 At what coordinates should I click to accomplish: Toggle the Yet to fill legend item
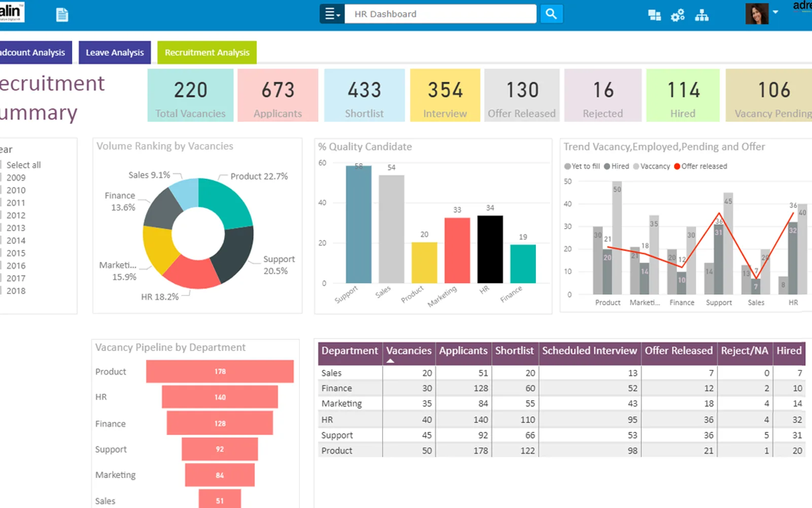(x=582, y=166)
